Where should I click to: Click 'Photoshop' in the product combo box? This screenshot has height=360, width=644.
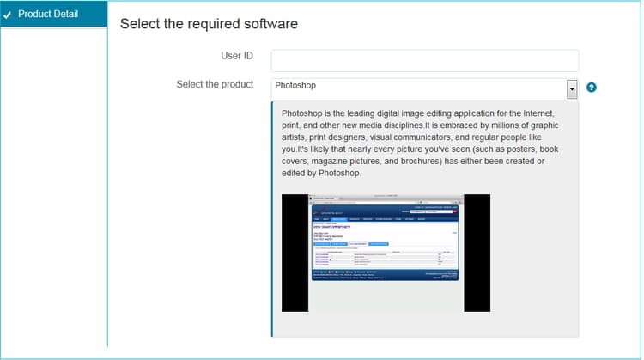point(295,85)
